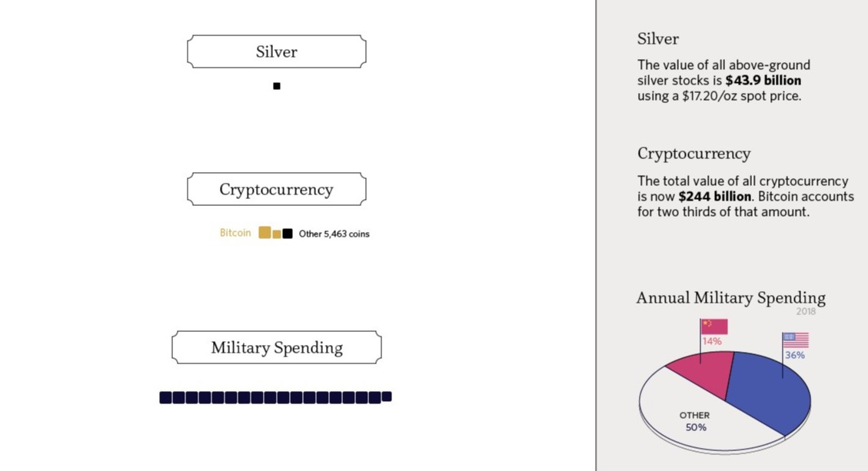Click the large gold Bitcoin square

click(x=264, y=233)
